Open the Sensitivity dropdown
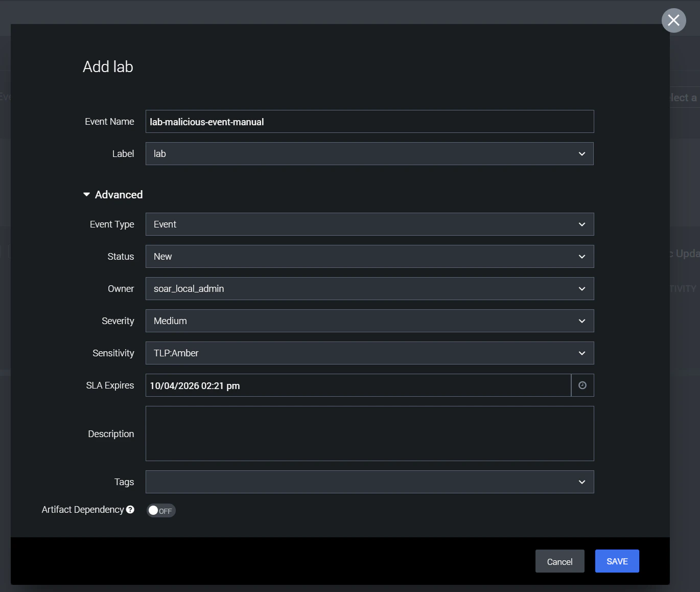The height and width of the screenshot is (592, 700). pos(369,353)
